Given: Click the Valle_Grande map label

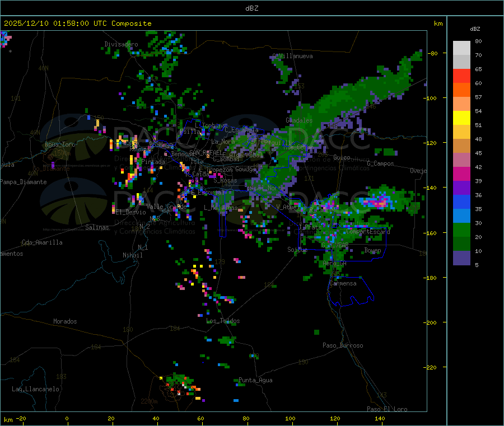Looking at the screenshot, I should (x=166, y=207).
